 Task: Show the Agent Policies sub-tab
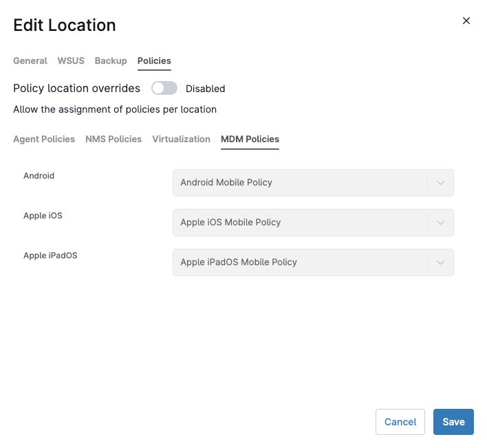pyautogui.click(x=44, y=139)
